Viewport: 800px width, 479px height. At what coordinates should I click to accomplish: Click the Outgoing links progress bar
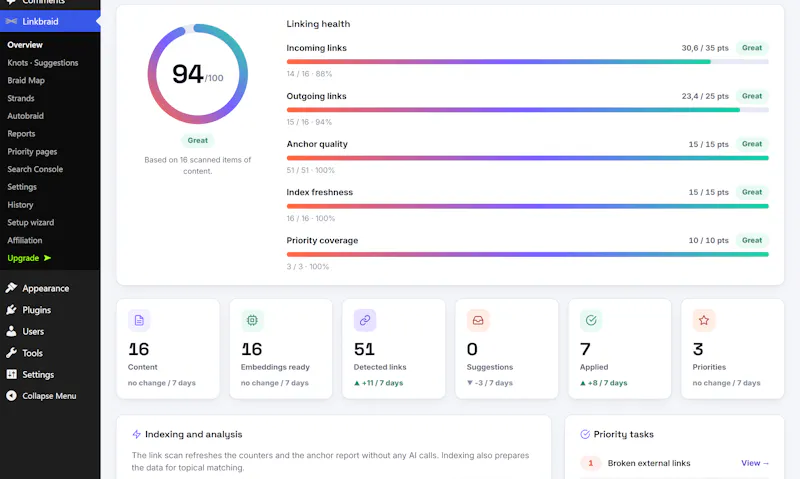click(x=528, y=110)
